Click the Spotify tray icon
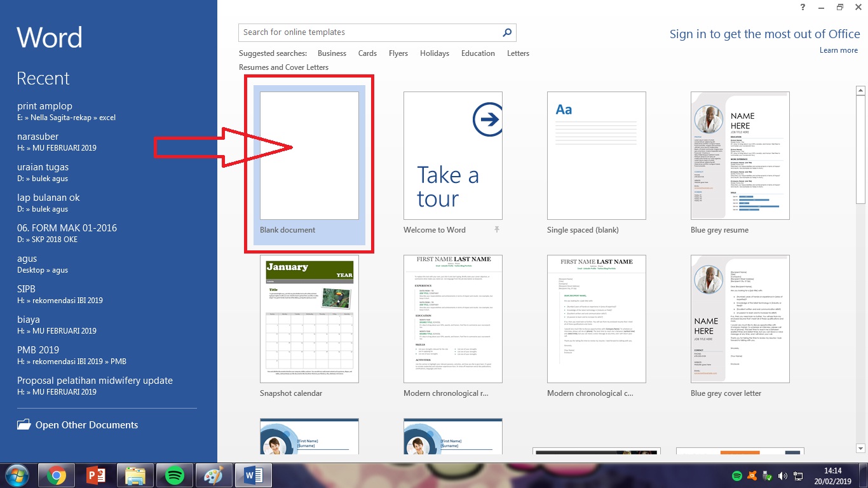The height and width of the screenshot is (488, 868). pos(737,476)
